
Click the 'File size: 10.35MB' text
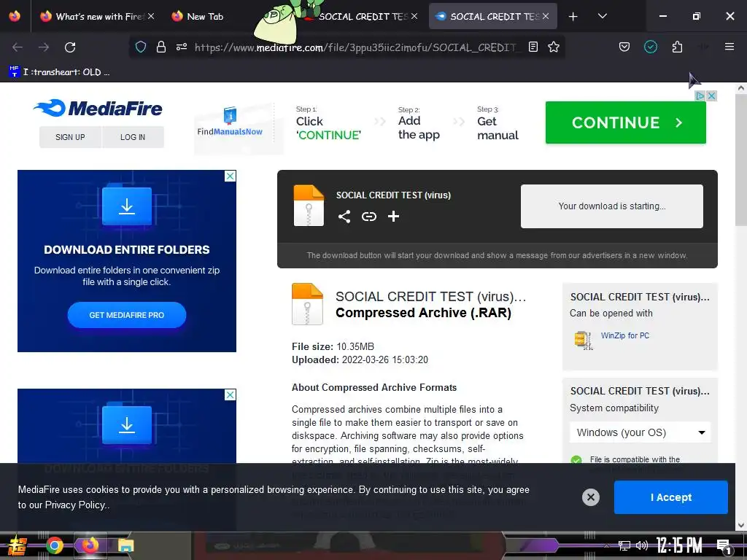[x=333, y=346]
